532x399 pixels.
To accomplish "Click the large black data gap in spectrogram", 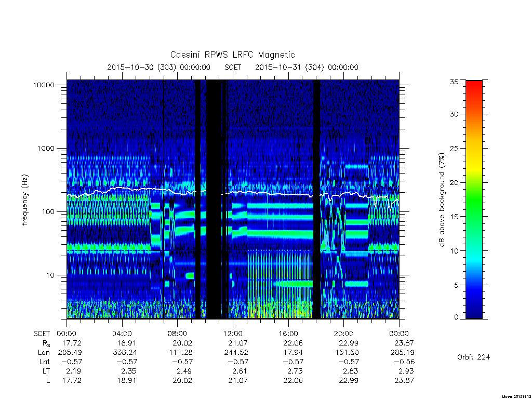I will pyautogui.click(x=214, y=199).
